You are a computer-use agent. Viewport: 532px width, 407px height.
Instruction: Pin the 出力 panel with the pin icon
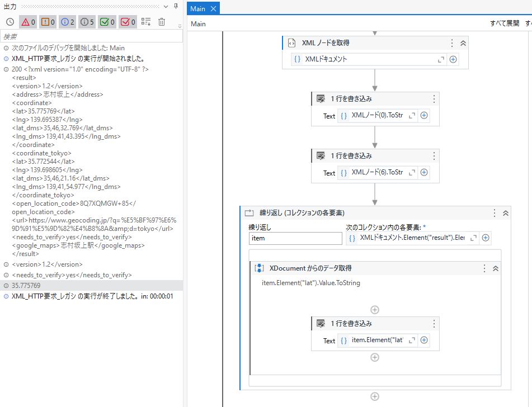[175, 6]
